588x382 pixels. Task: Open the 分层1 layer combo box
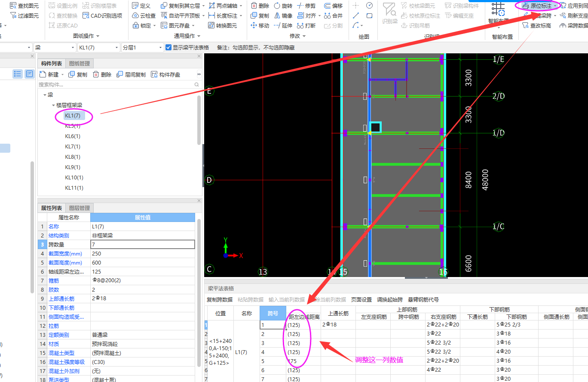point(142,47)
